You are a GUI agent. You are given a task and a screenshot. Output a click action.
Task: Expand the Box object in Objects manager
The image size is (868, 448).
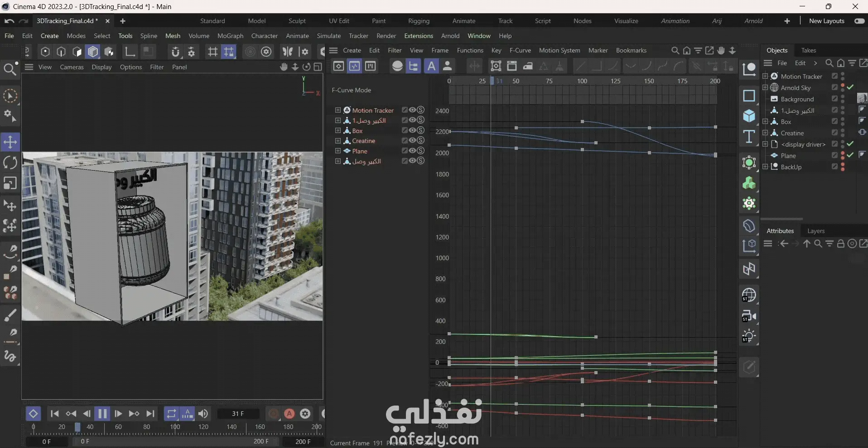(x=765, y=121)
